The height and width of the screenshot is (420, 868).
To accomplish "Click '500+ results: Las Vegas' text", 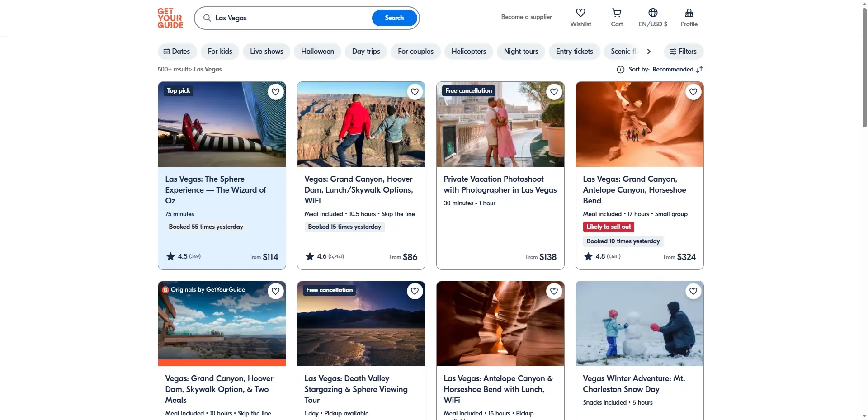I will pos(189,70).
